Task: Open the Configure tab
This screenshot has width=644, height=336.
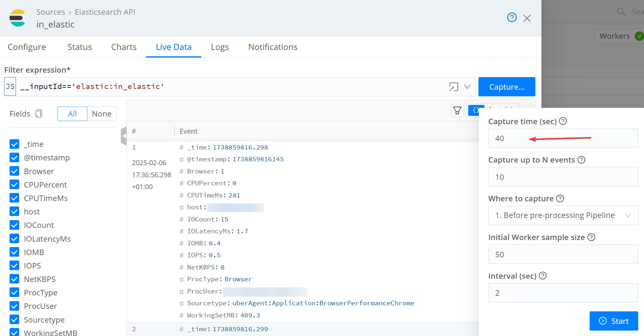Action: (27, 47)
